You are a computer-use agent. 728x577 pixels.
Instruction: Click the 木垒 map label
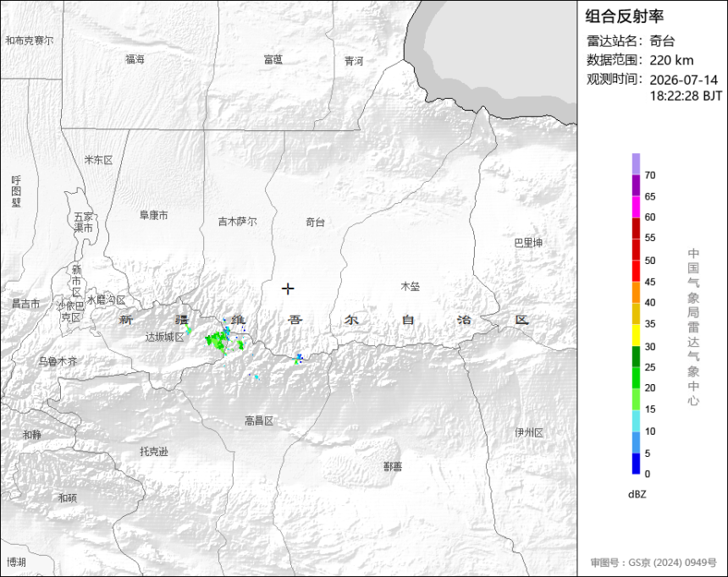click(410, 287)
